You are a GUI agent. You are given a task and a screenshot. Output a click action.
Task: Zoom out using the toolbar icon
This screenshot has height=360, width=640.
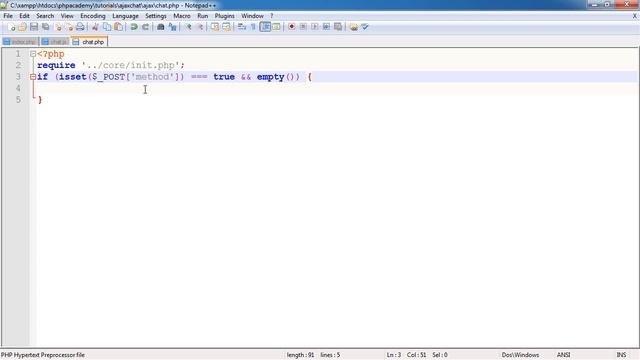(x=200, y=27)
